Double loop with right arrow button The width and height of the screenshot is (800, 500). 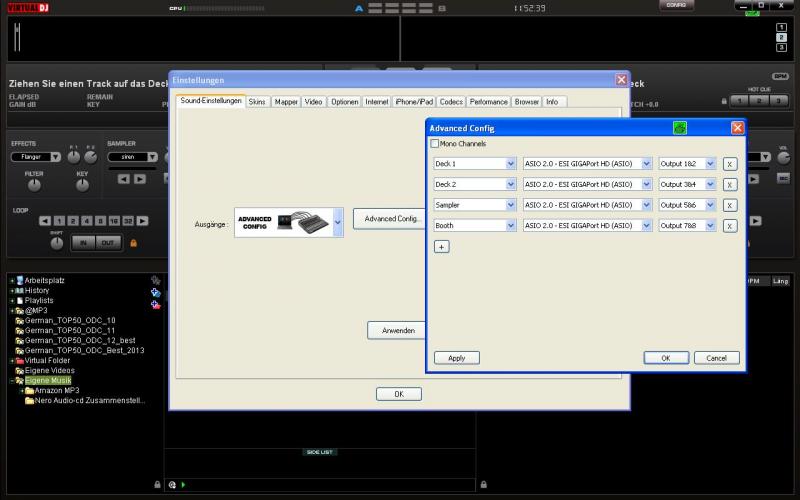tap(142, 221)
